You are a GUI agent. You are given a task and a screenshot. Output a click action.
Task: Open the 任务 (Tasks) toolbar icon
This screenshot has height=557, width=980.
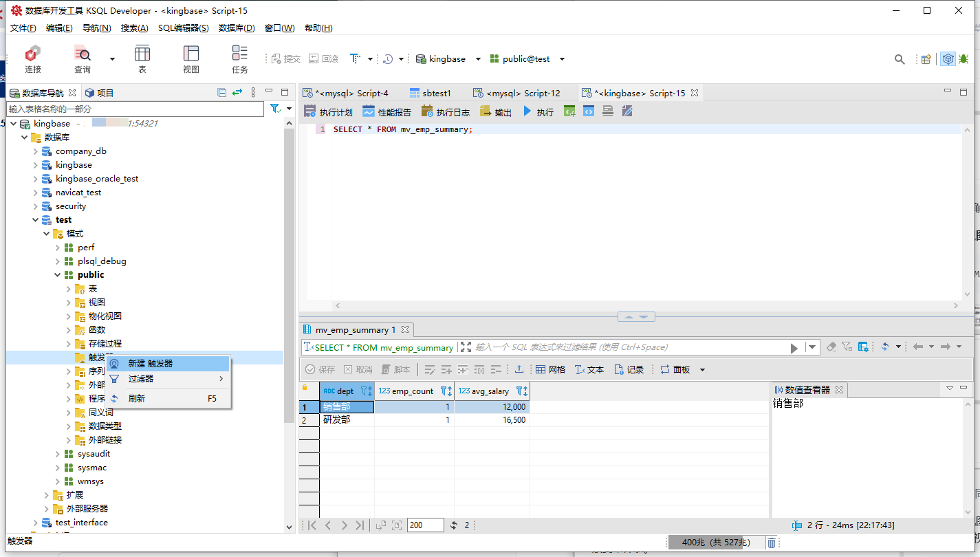point(239,58)
